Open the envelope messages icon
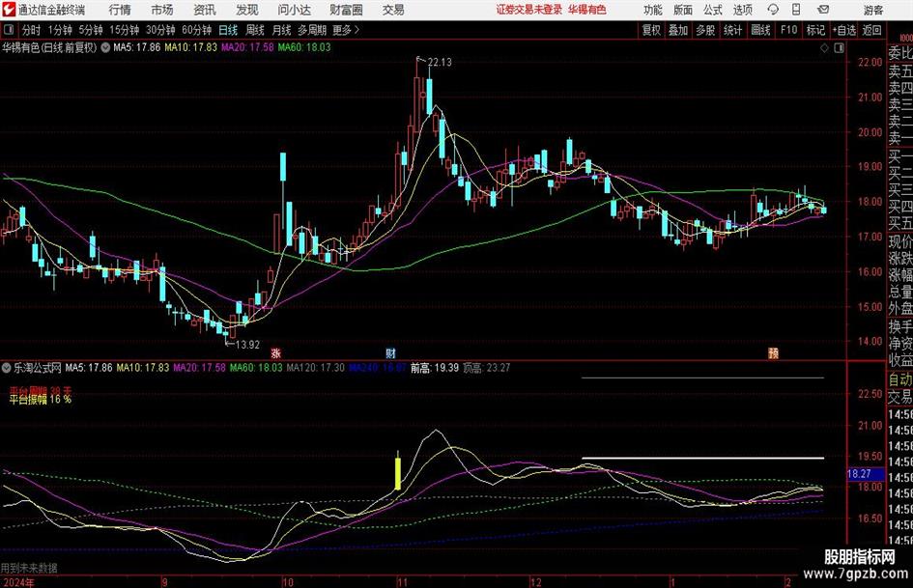This screenshot has height=588, width=913. point(823,10)
